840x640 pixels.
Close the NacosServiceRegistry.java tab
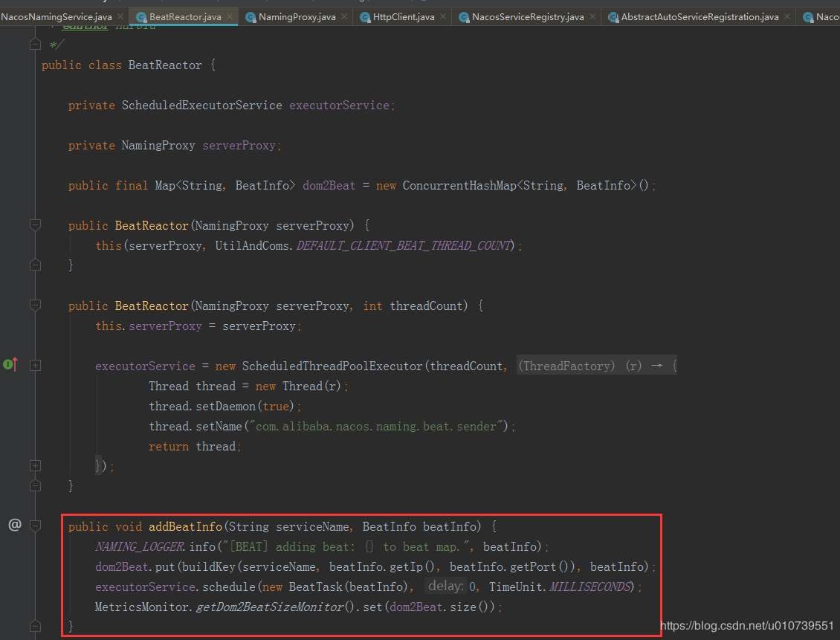tap(592, 16)
